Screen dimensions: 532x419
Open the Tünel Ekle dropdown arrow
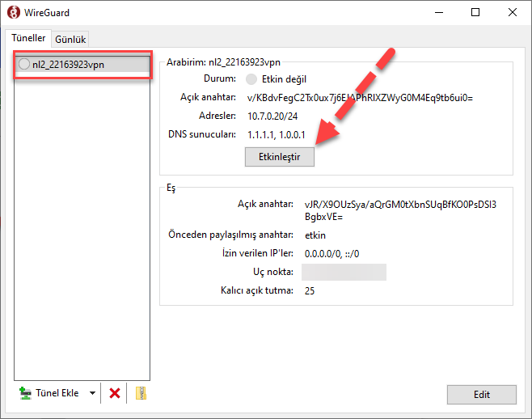92,393
